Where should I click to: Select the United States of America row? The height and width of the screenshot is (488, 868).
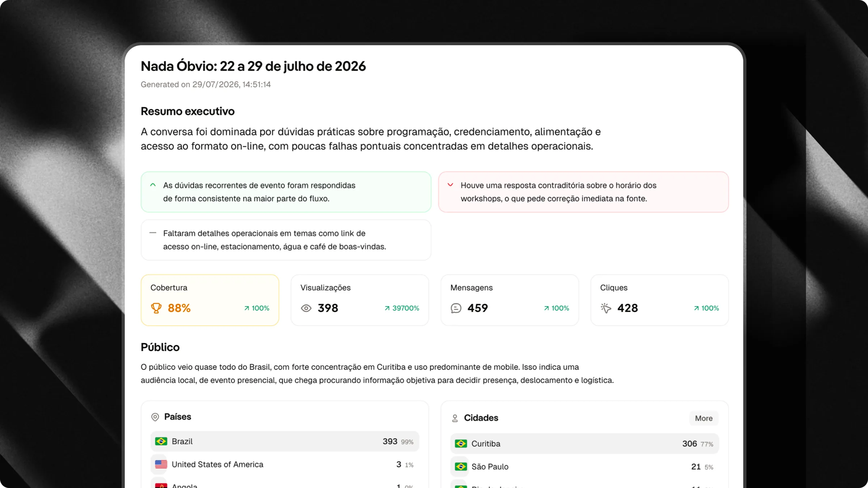(x=285, y=464)
